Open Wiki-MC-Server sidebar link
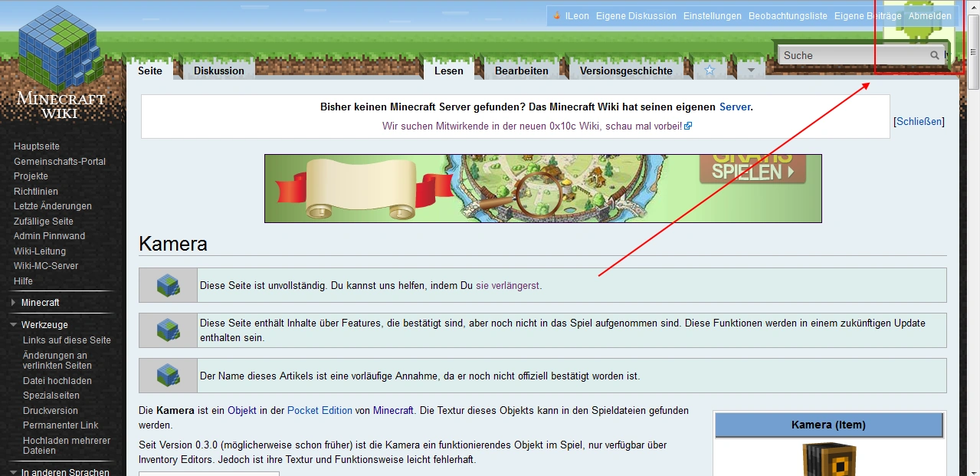 (x=46, y=266)
